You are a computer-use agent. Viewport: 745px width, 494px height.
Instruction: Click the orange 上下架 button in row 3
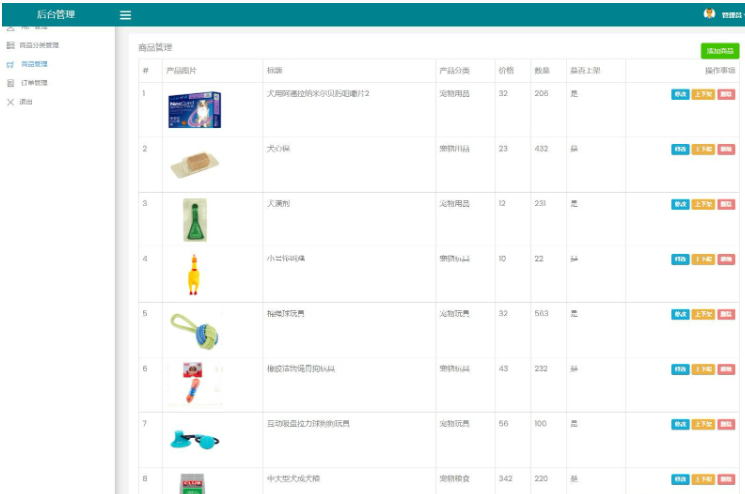(x=703, y=204)
